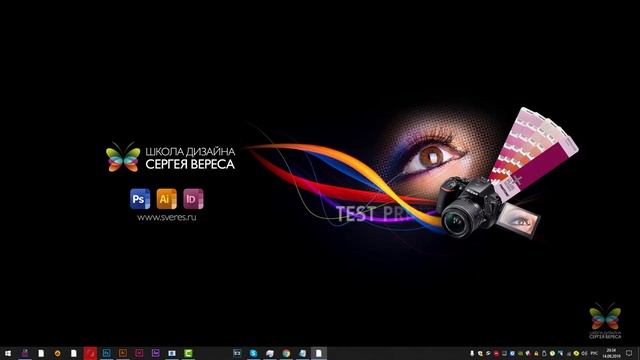The height and width of the screenshot is (360, 640).
Task: Open the red highlighted taskbar app
Action: [90, 353]
